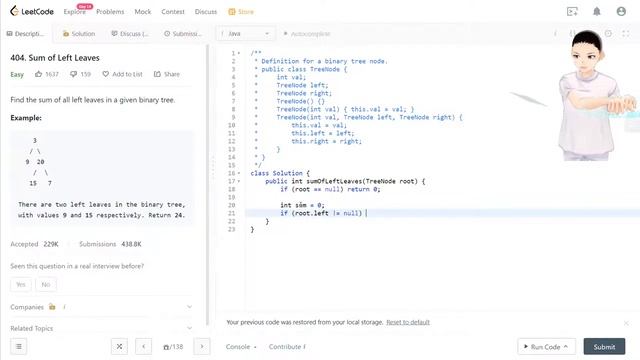Click the Companies lock icon

coord(52,307)
